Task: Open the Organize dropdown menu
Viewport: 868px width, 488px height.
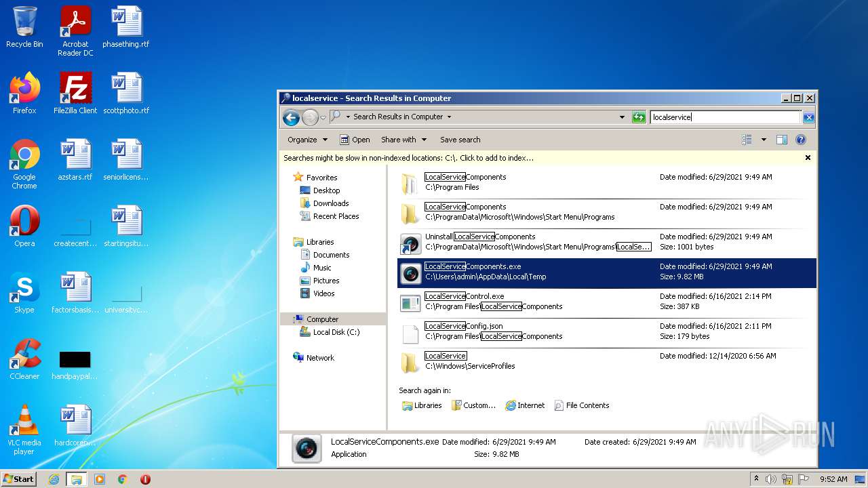Action: [307, 140]
